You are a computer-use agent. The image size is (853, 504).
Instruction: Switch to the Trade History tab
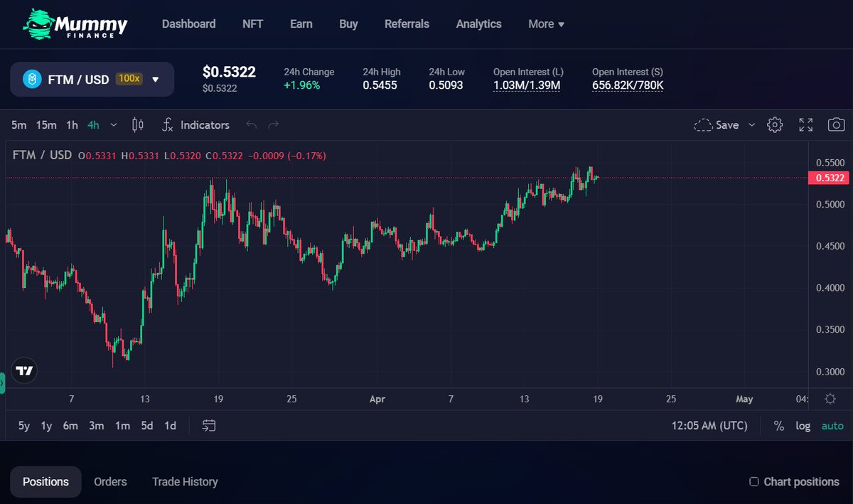(185, 482)
